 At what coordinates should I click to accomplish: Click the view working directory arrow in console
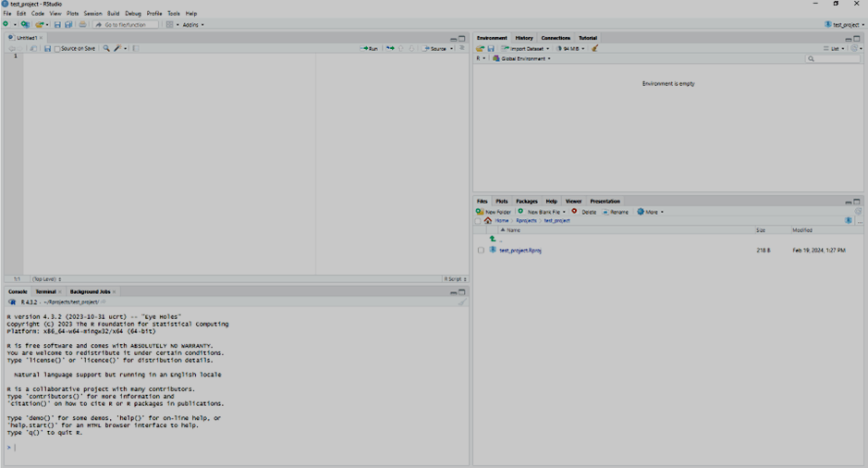click(x=104, y=302)
